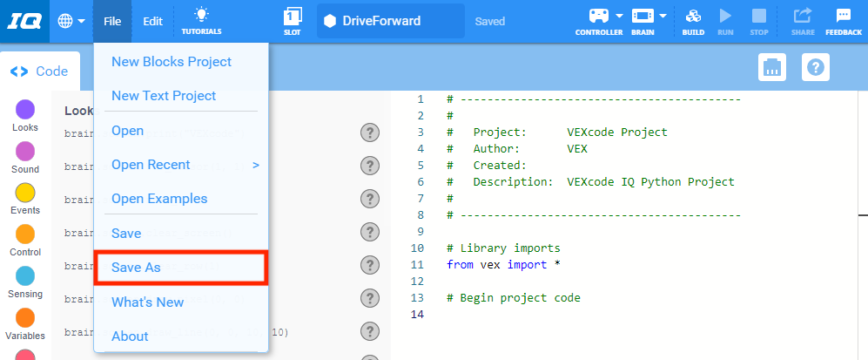Switch to the Code tab
Image resolution: width=868 pixels, height=360 pixels.
(40, 71)
